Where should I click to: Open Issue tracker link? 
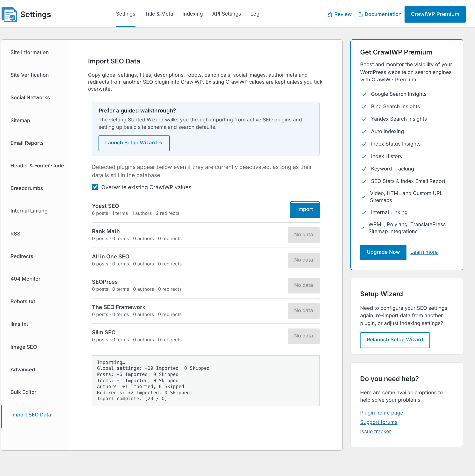coord(375,431)
